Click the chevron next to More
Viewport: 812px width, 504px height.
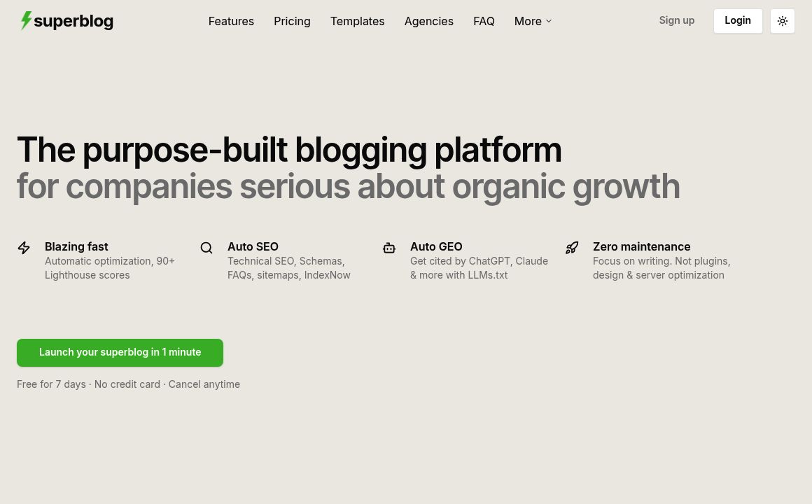[x=549, y=22]
